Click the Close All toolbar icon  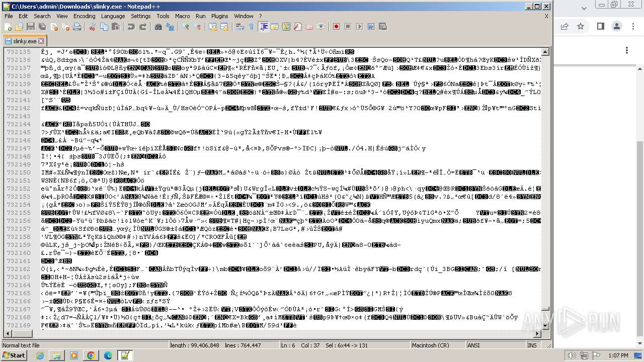(65, 27)
